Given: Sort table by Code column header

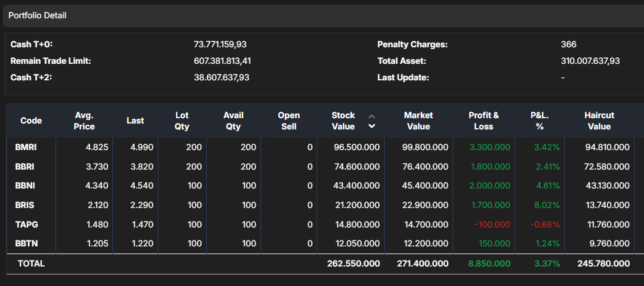Looking at the screenshot, I should pos(31,121).
